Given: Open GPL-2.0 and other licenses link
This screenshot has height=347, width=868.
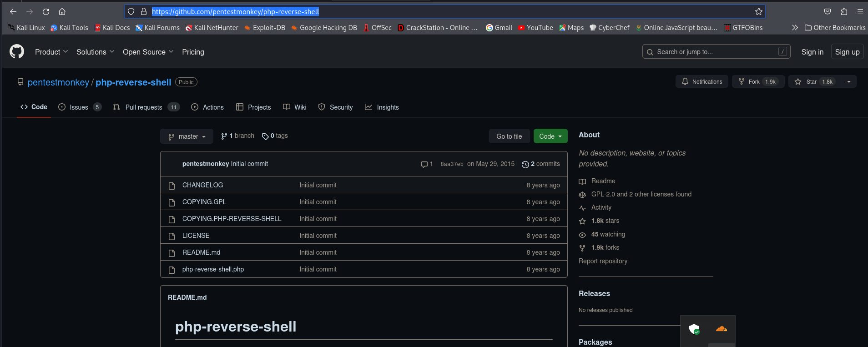Looking at the screenshot, I should (x=635, y=194).
